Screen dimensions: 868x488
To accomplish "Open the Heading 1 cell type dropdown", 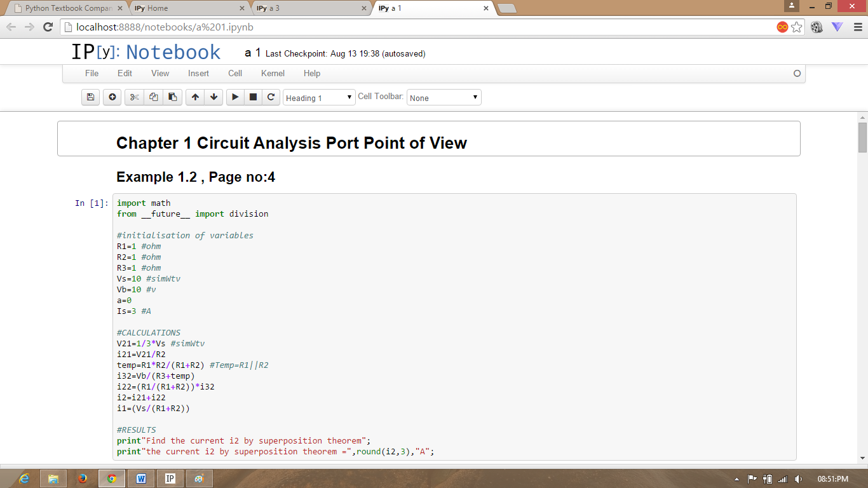I will click(x=319, y=98).
